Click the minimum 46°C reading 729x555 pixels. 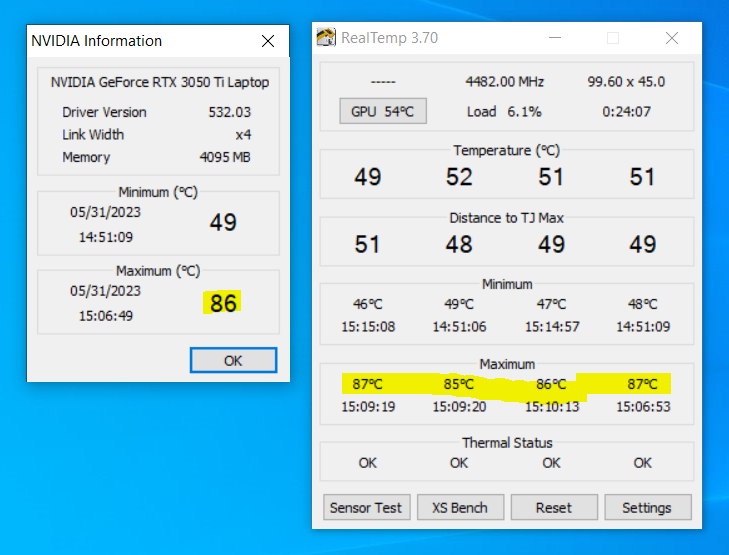click(367, 304)
